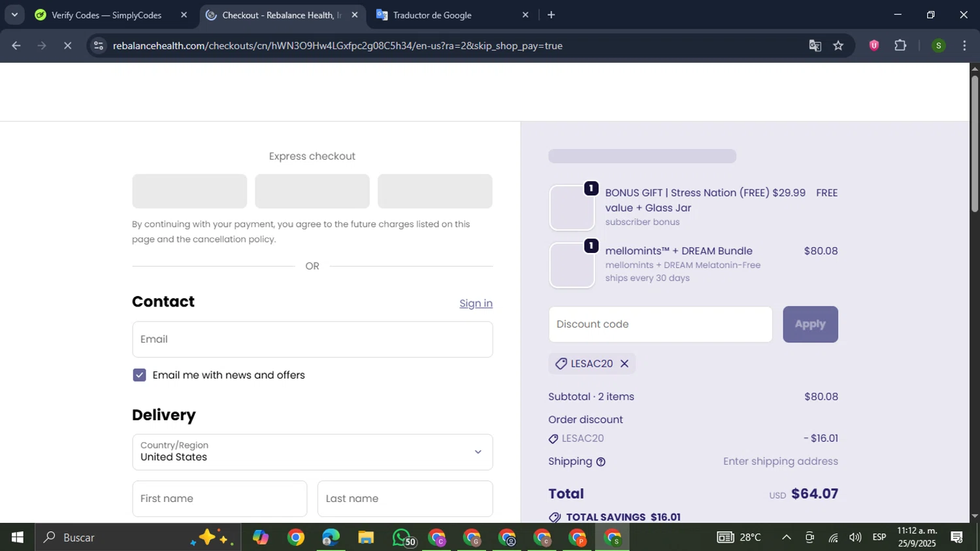
Task: Click the mellomints DREAM Bundle thumbnail
Action: coord(572,265)
